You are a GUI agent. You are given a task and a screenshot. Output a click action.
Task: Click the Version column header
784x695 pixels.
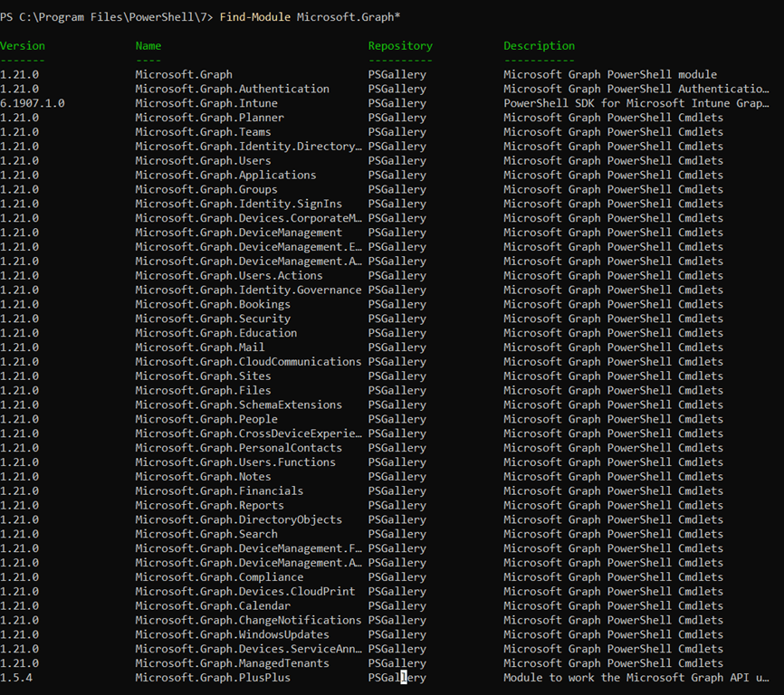click(23, 45)
